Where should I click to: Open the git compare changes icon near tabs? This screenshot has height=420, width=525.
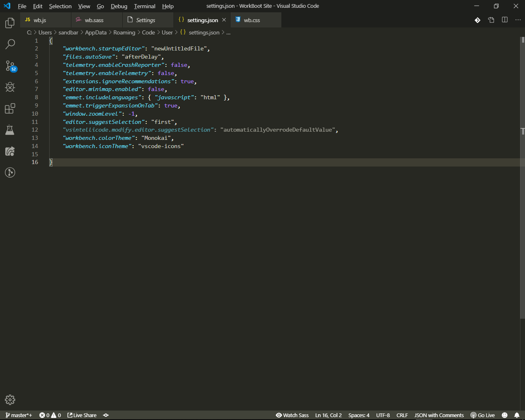(x=477, y=20)
